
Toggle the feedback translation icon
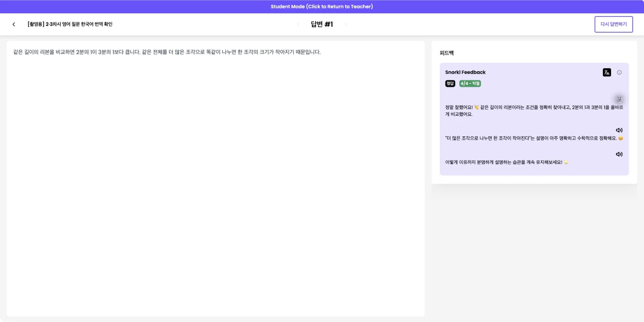(607, 72)
